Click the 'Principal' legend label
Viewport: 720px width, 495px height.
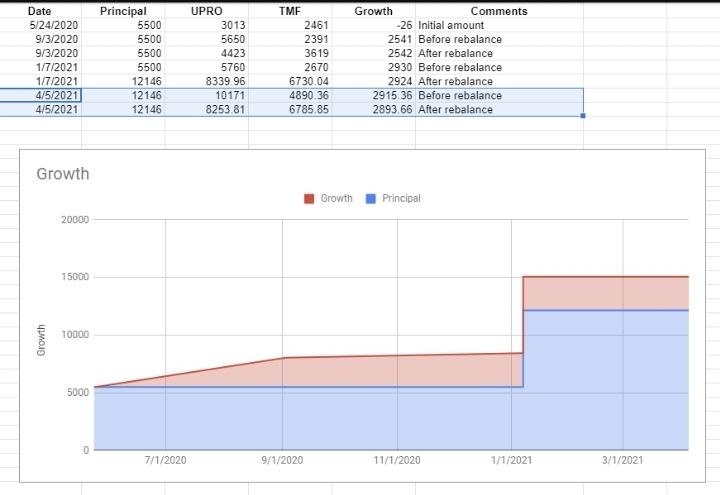coord(401,198)
